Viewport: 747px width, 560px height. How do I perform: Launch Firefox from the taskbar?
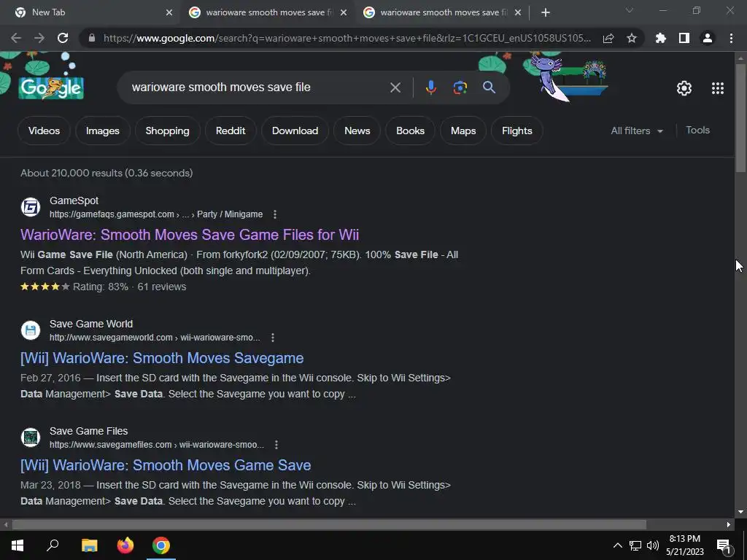coord(125,545)
